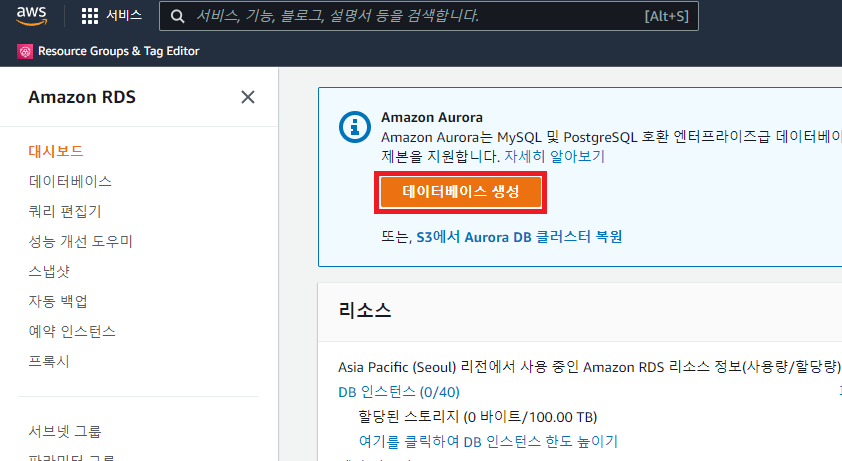842x461 pixels.
Task: Open 예약 인스턴스 in the sidebar
Action: click(x=72, y=331)
